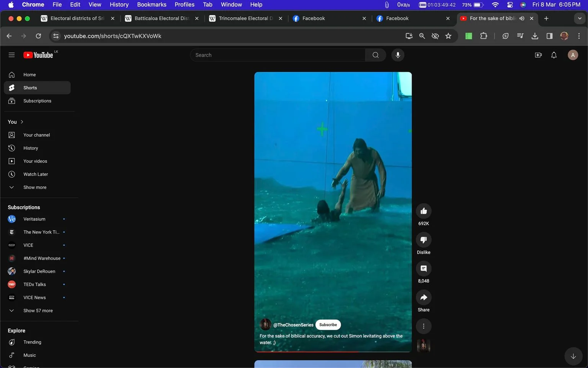Go to next short with down arrow
This screenshot has width=588, height=368.
tap(573, 356)
